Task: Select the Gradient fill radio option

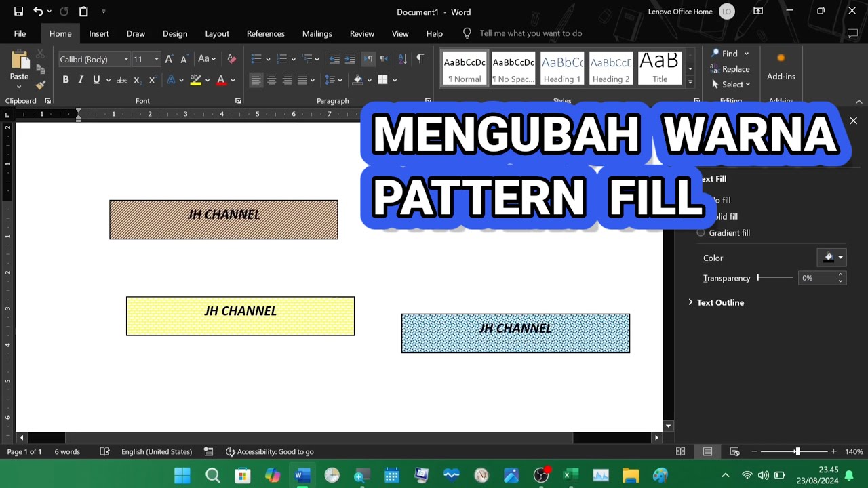Action: click(701, 232)
